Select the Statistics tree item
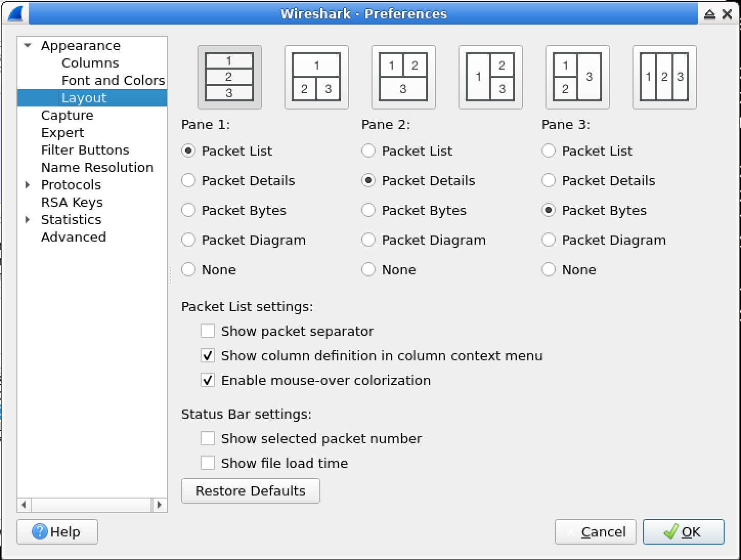The height and width of the screenshot is (560, 741). click(x=71, y=220)
